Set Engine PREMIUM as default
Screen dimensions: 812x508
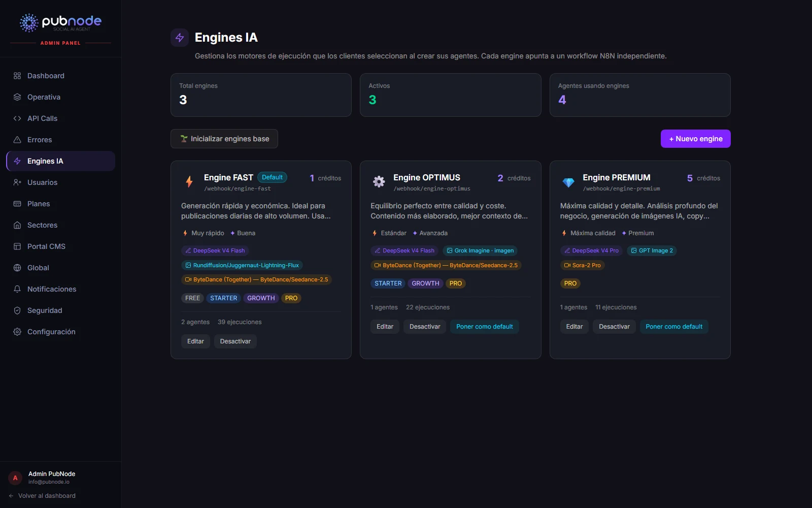(x=674, y=327)
